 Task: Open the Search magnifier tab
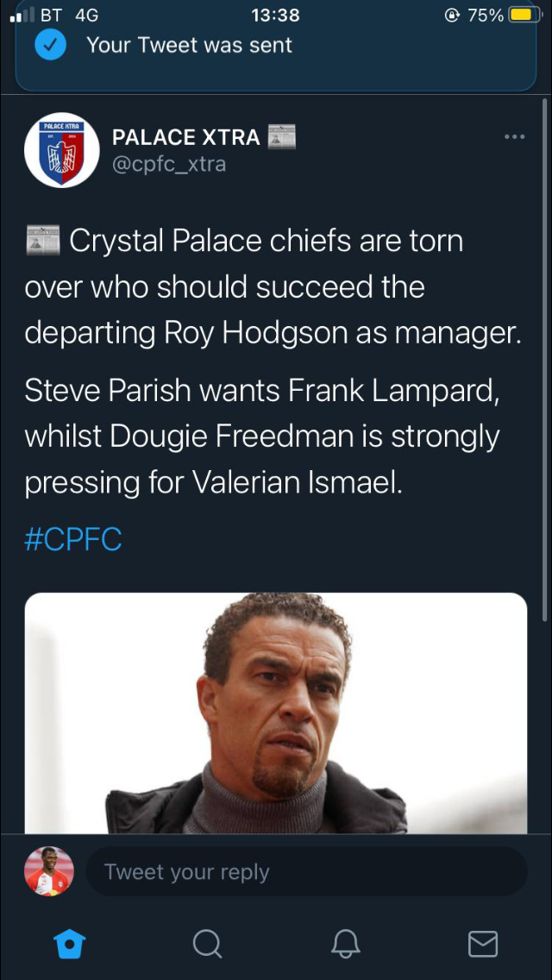207,943
